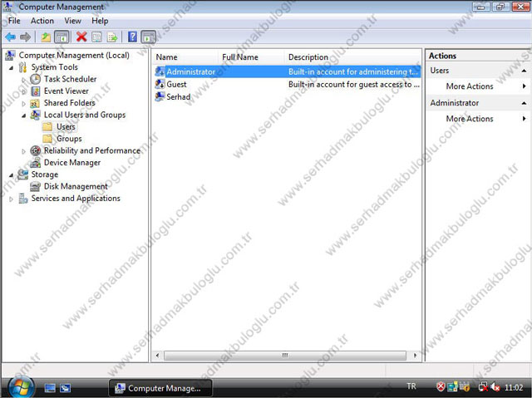The width and height of the screenshot is (532, 398).
Task: Click the 11:02 system clock
Action: [514, 387]
